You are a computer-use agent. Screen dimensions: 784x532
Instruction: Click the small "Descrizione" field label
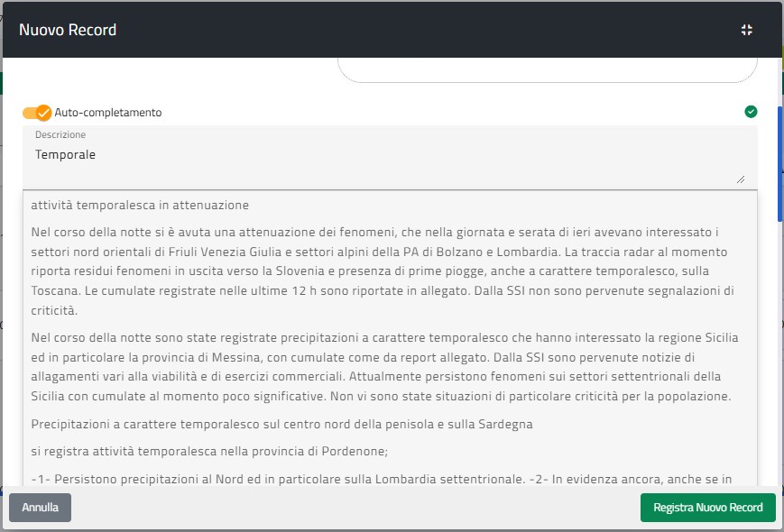(x=60, y=135)
